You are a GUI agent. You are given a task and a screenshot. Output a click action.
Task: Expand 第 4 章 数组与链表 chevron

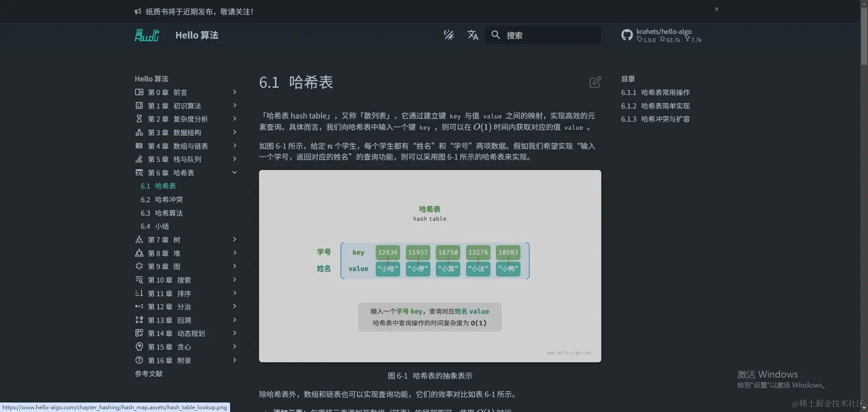coord(234,146)
